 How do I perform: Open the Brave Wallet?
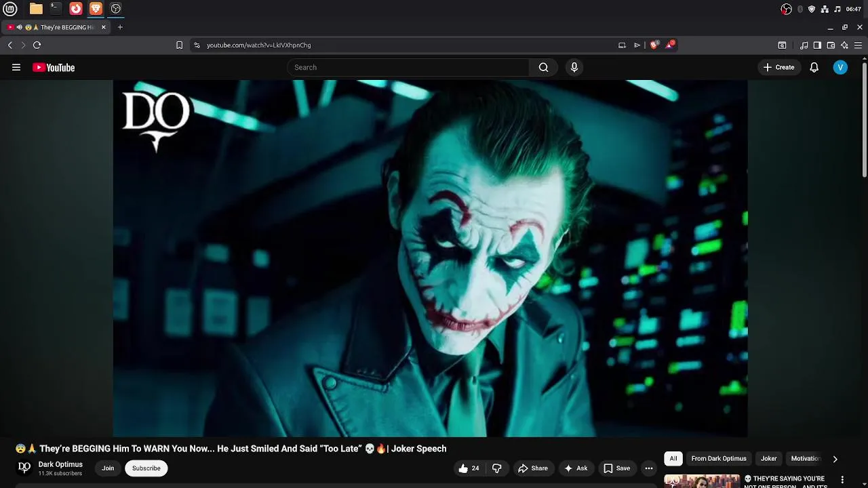(831, 45)
